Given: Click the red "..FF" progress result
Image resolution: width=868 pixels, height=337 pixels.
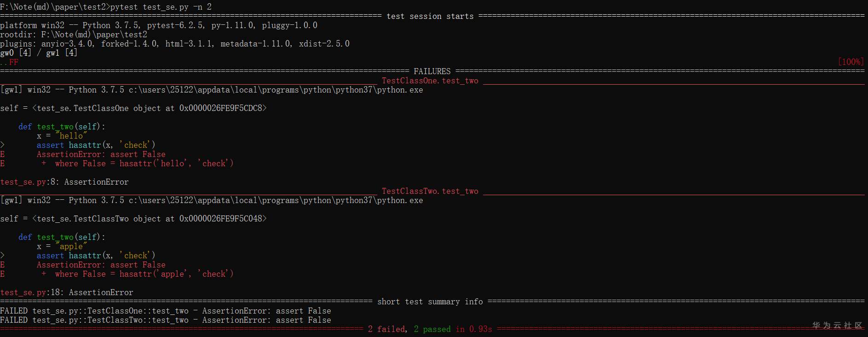Looking at the screenshot, I should coord(9,62).
